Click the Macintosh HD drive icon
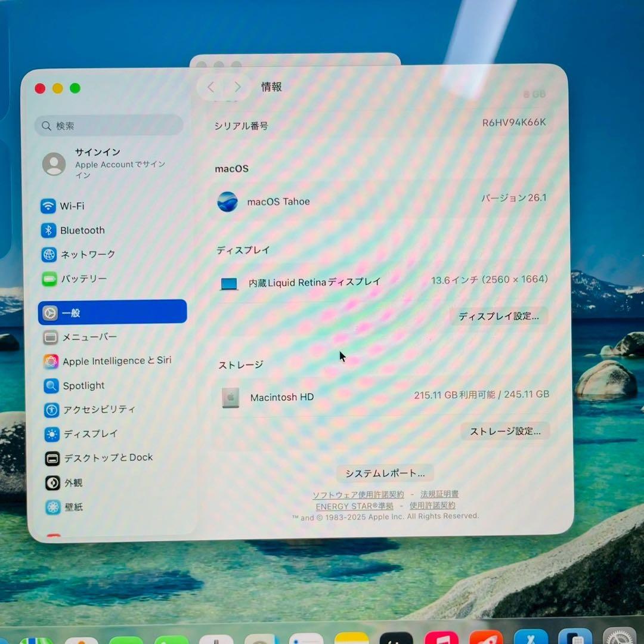Screen dimensions: 644x644 [x=229, y=397]
